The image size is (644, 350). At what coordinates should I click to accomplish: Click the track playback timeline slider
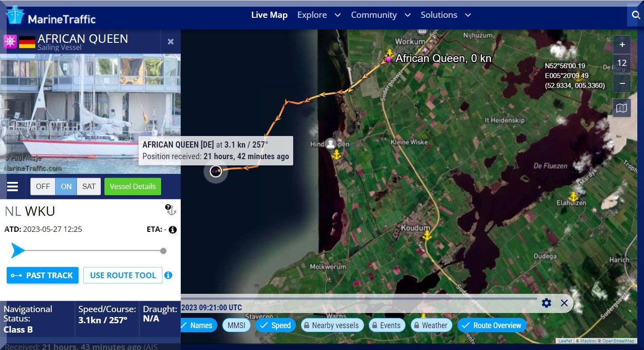357,298
